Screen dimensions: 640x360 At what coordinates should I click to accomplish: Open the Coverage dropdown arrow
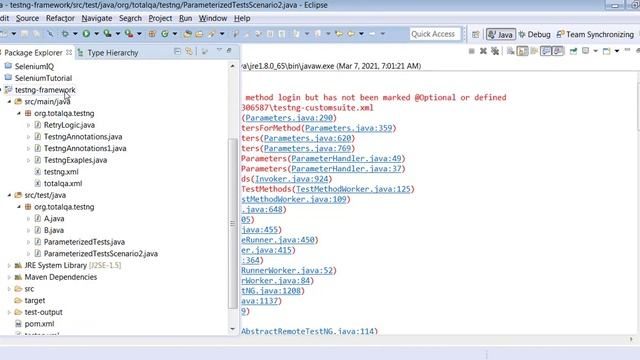click(x=118, y=34)
